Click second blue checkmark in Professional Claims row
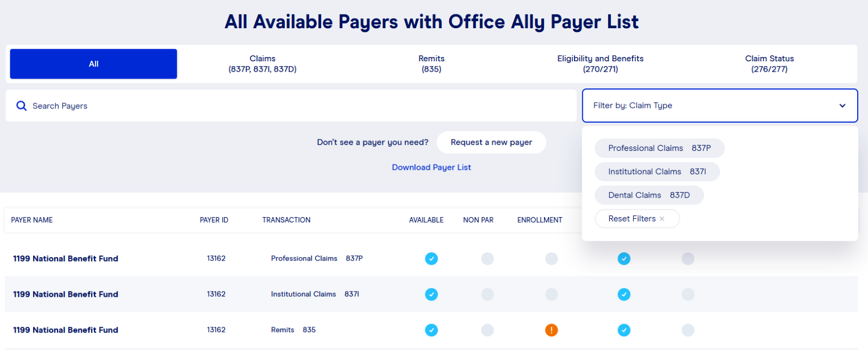This screenshot has height=350, width=868. [624, 259]
